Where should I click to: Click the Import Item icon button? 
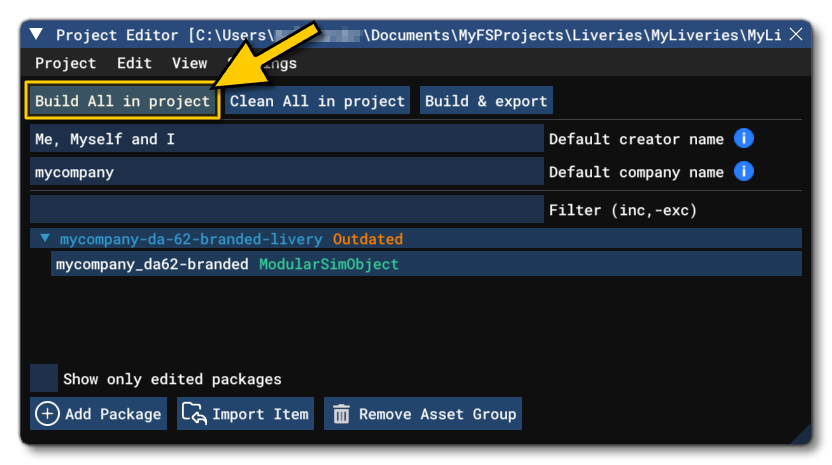tap(194, 414)
